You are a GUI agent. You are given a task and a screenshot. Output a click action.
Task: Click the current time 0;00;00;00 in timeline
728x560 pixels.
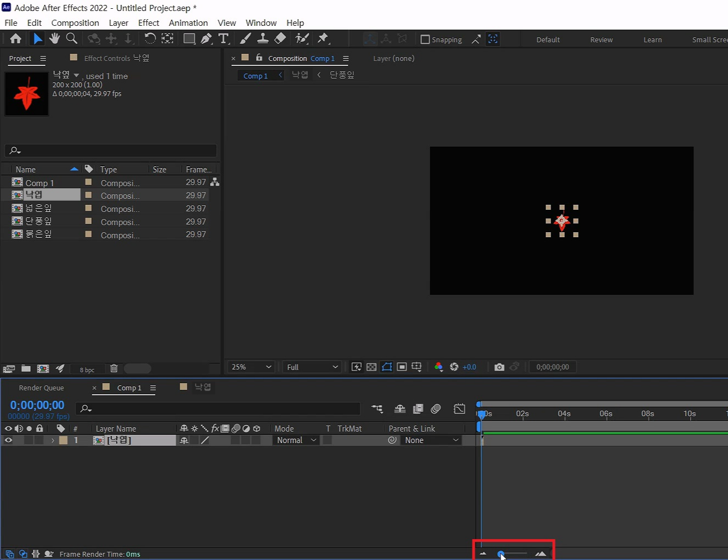37,405
